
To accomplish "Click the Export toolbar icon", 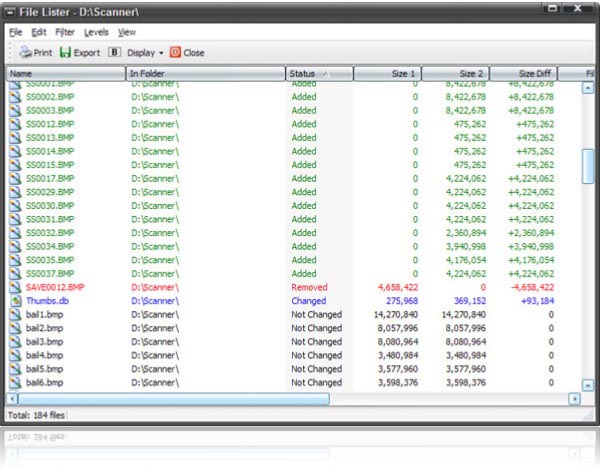I will point(65,52).
